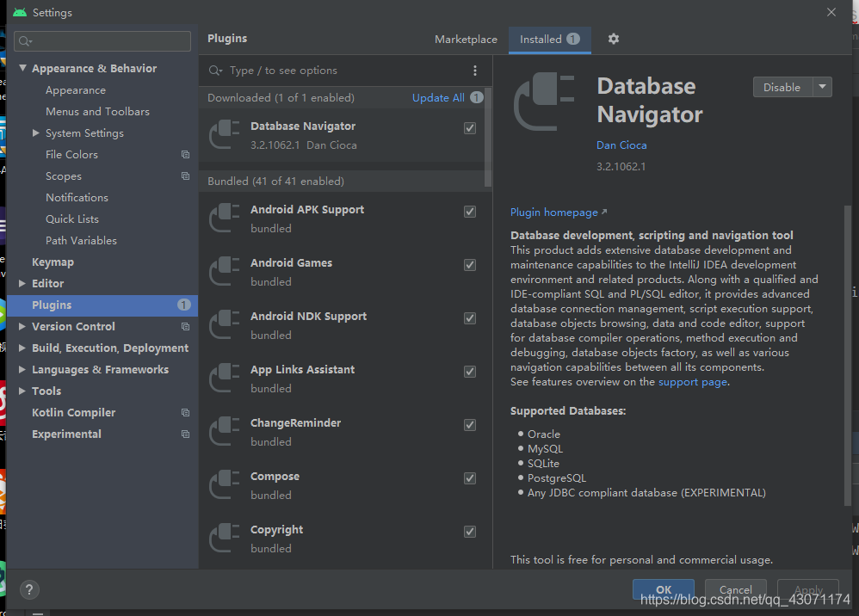Click the Version Control project-level icon
The width and height of the screenshot is (859, 616).
[186, 326]
